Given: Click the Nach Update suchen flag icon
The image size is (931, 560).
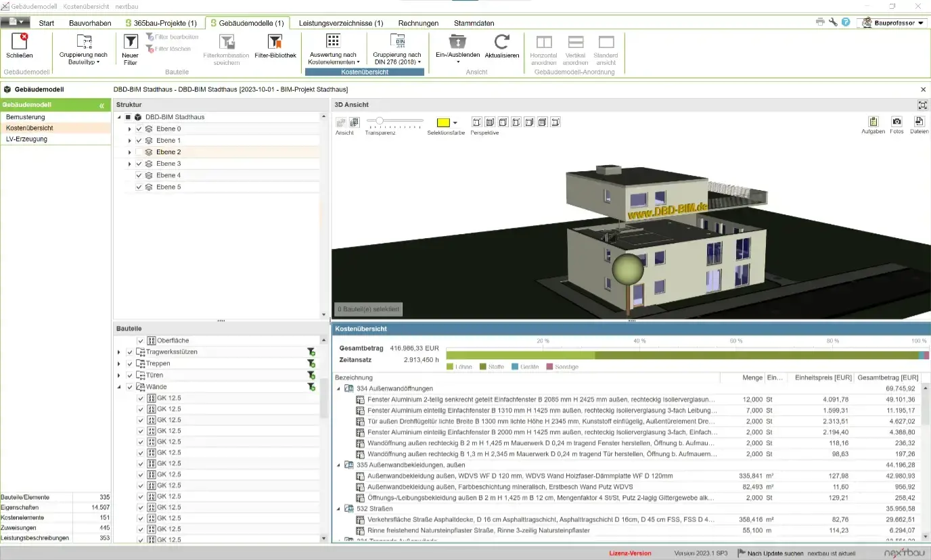Looking at the screenshot, I should point(741,553).
